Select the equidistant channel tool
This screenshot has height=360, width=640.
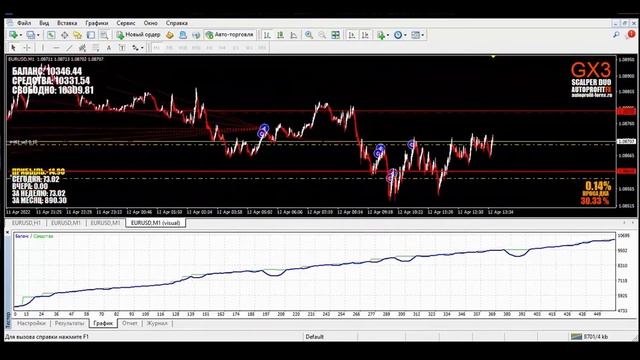pos(82,48)
